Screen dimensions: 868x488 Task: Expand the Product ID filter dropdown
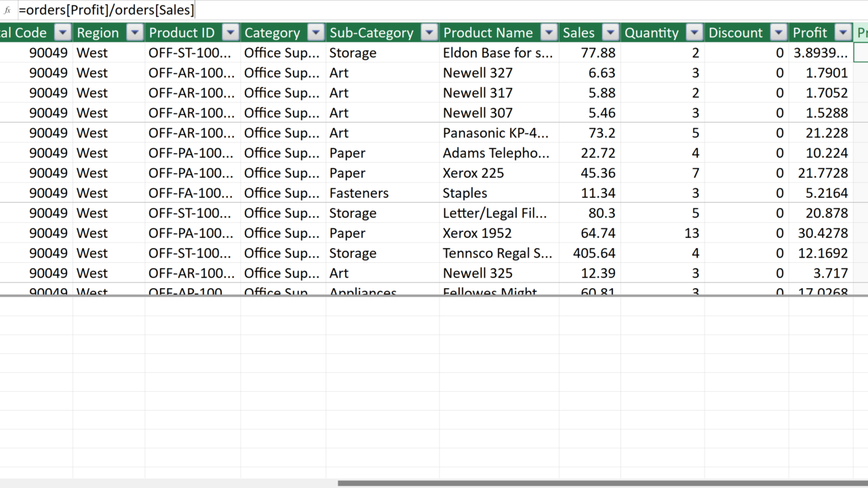click(x=231, y=33)
